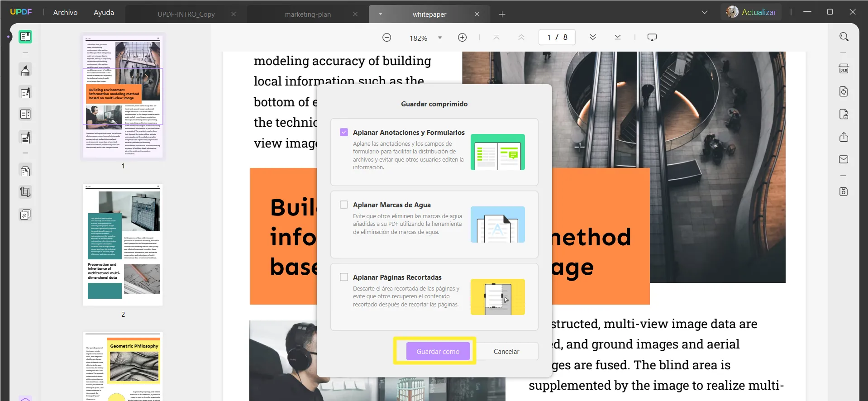
Task: Click the Aplanar Páginas Recortadas illustration
Action: coord(498,297)
